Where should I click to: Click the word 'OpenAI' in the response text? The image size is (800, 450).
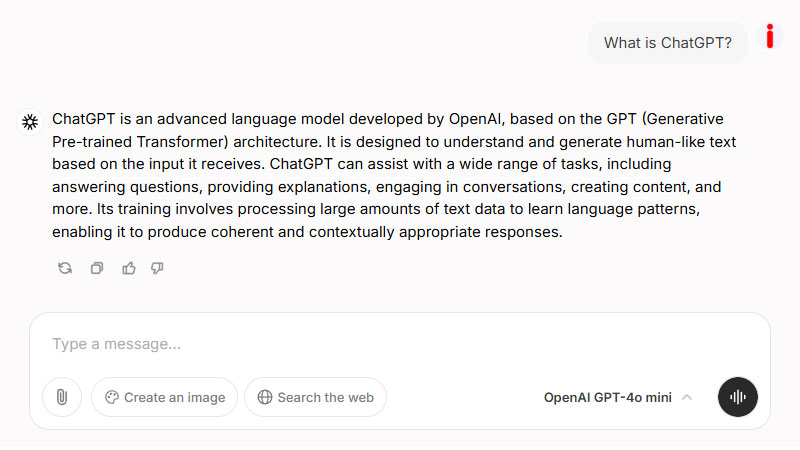[474, 118]
